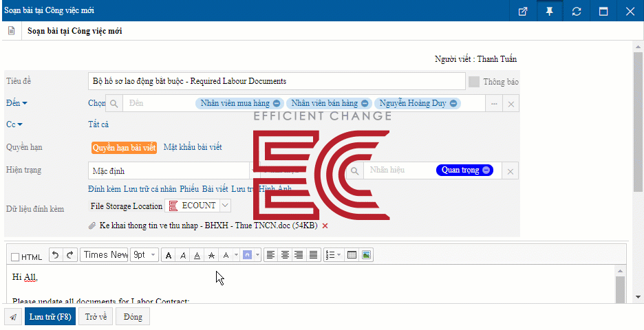Click the send icon at the bottom left
The width and height of the screenshot is (644, 330).
pos(13,317)
